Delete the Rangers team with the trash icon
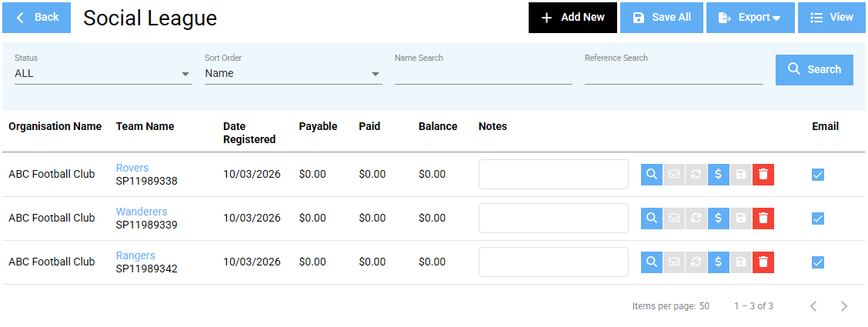 [x=763, y=262]
